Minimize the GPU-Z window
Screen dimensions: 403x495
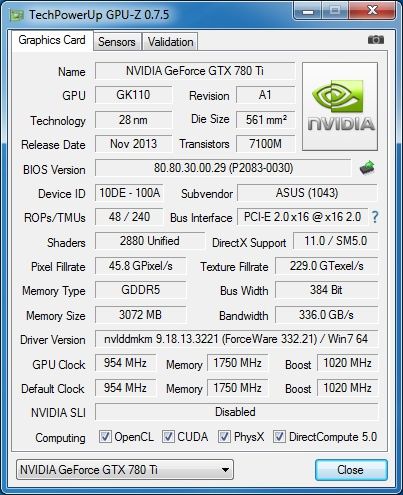point(309,11)
